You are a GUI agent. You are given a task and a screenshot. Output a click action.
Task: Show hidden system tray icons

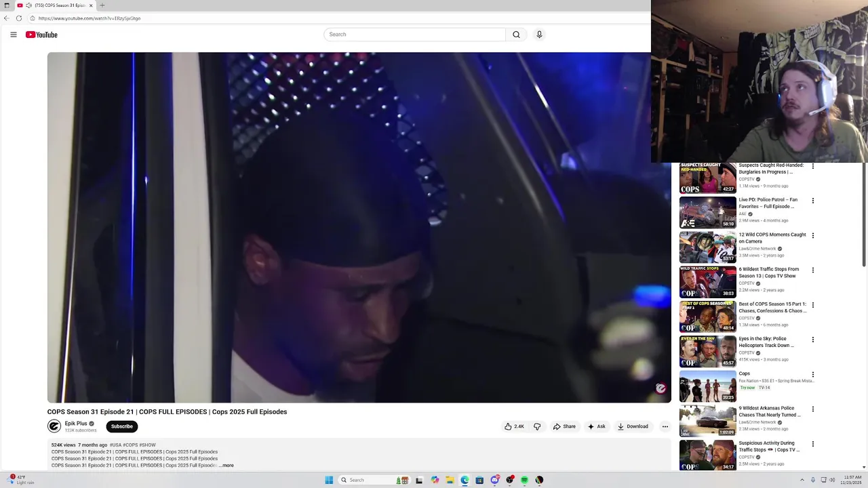pyautogui.click(x=802, y=480)
